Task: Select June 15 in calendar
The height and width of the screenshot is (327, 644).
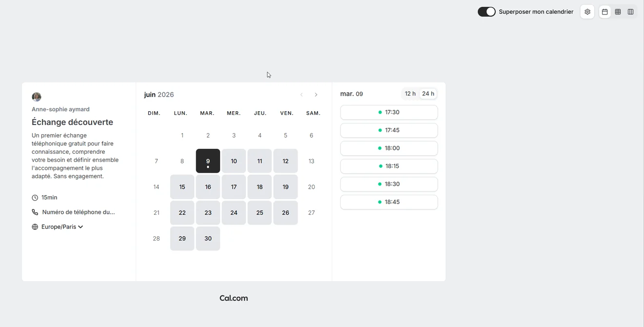Action: tap(182, 187)
